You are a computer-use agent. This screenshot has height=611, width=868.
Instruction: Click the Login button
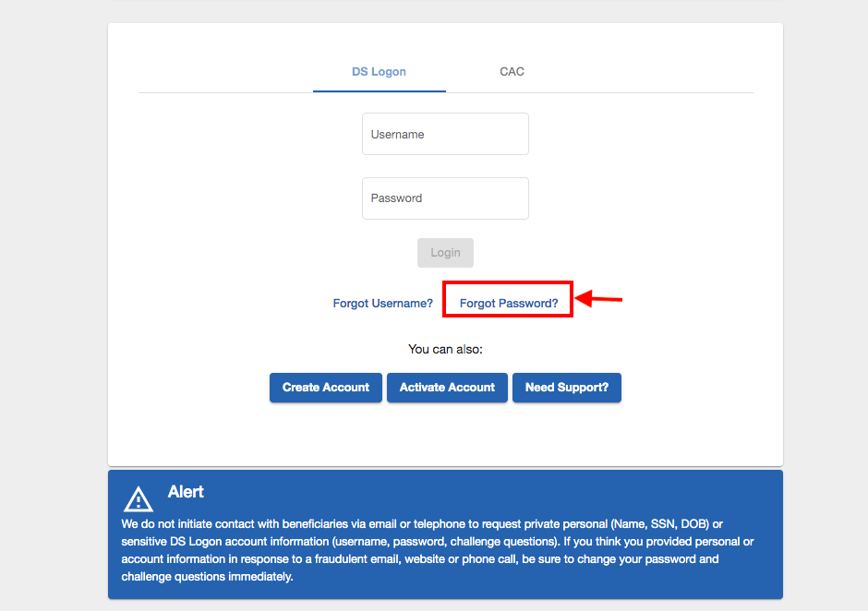point(445,253)
